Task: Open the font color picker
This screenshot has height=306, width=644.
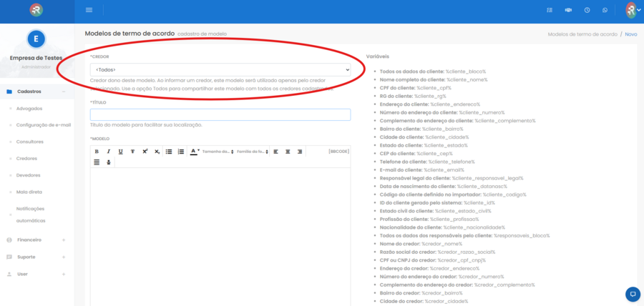Action: click(x=195, y=152)
